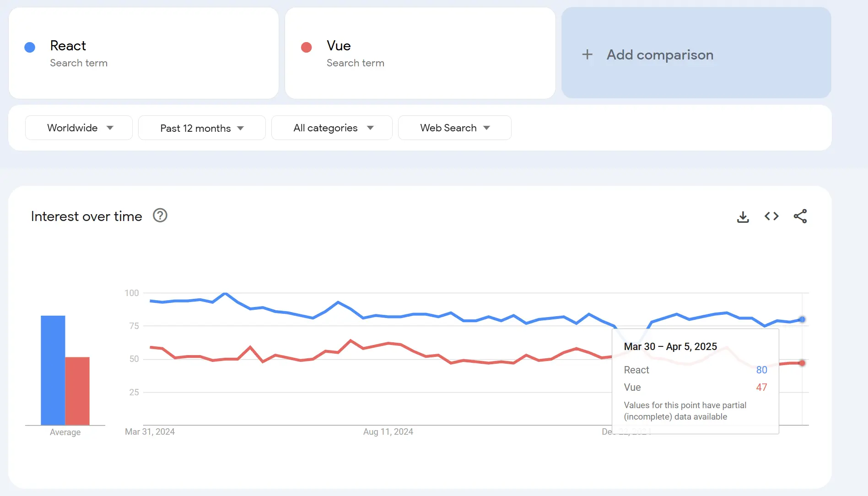Click the red Vue color dot
The image size is (868, 496).
click(307, 48)
